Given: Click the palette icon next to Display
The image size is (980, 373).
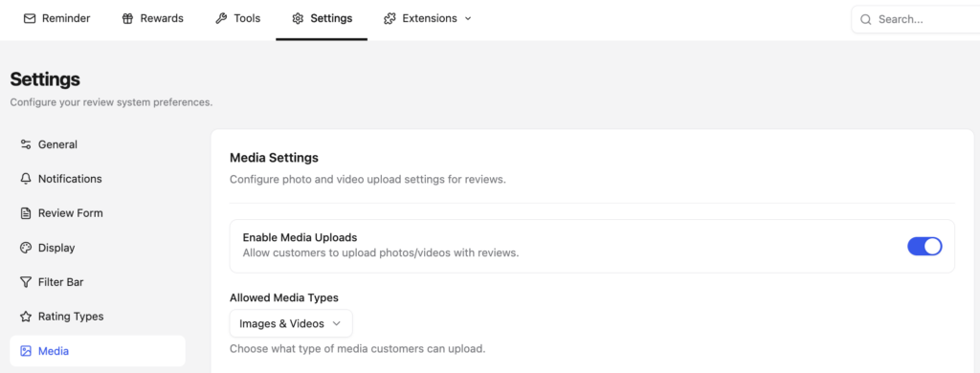Looking at the screenshot, I should point(26,248).
